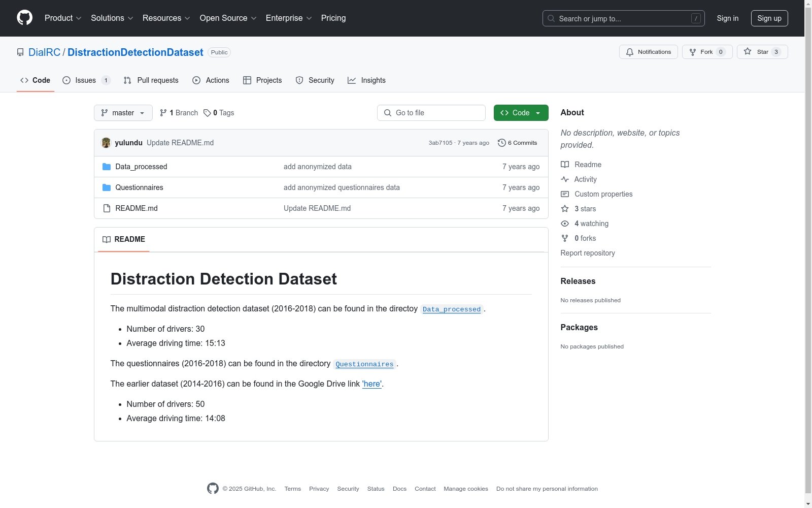Click the Questionnaires folder icon
This screenshot has width=812, height=508.
tap(107, 187)
